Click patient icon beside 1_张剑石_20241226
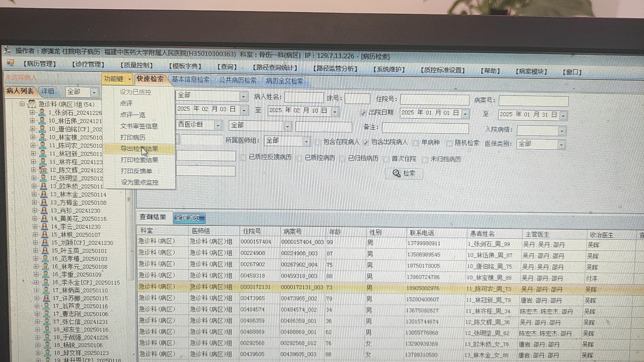644x362 pixels. (42, 112)
